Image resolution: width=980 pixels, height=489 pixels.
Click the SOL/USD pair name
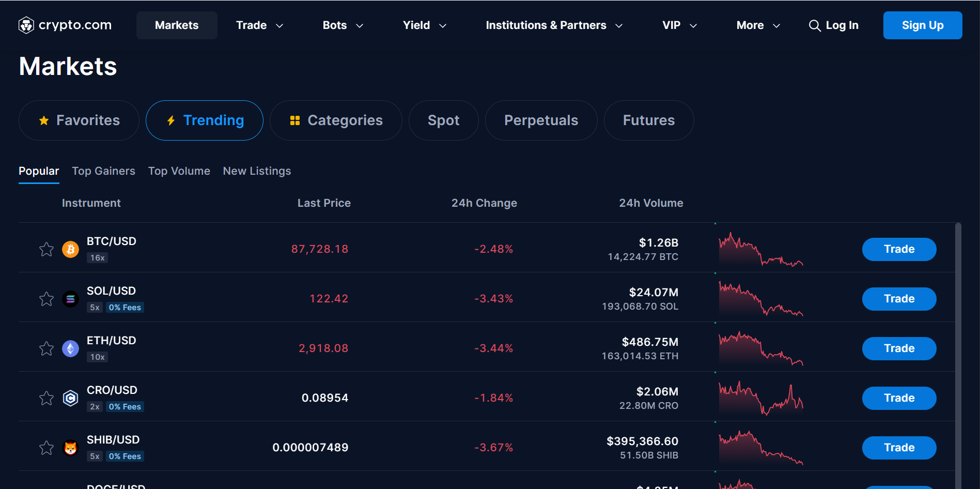tap(111, 291)
